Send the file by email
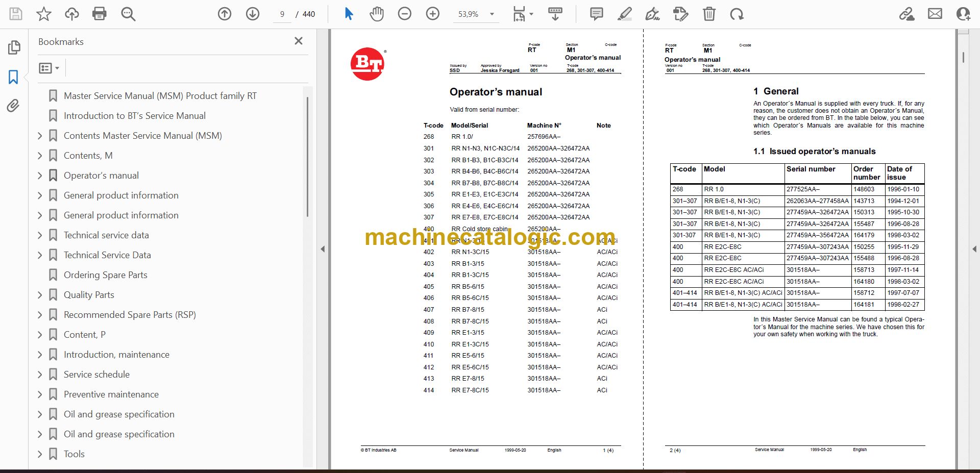Image resolution: width=980 pixels, height=473 pixels. coord(935,14)
